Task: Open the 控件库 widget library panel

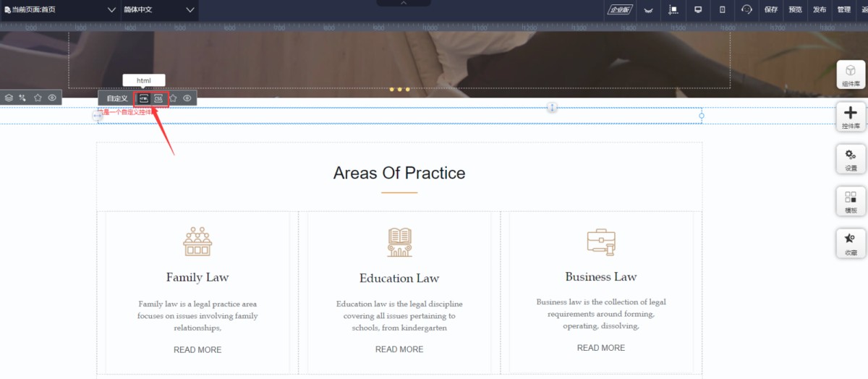Action: (851, 117)
